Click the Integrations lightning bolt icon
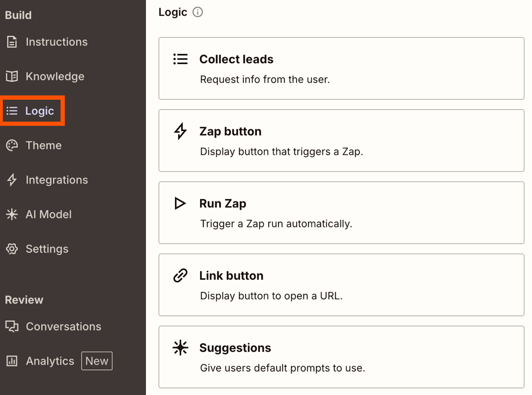The image size is (532, 395). click(12, 180)
